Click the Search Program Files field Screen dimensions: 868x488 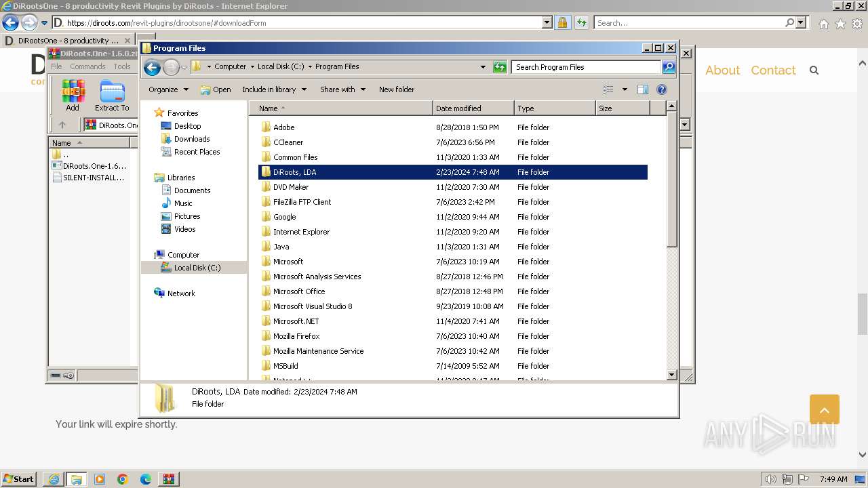click(x=587, y=67)
